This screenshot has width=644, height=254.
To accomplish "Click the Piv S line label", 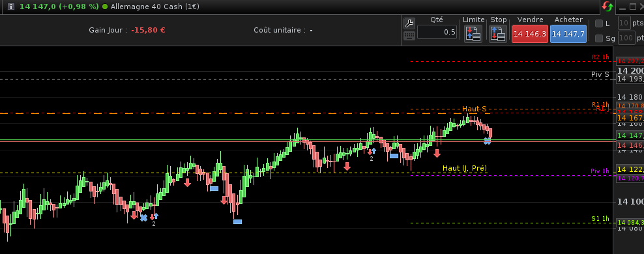I will (x=600, y=74).
